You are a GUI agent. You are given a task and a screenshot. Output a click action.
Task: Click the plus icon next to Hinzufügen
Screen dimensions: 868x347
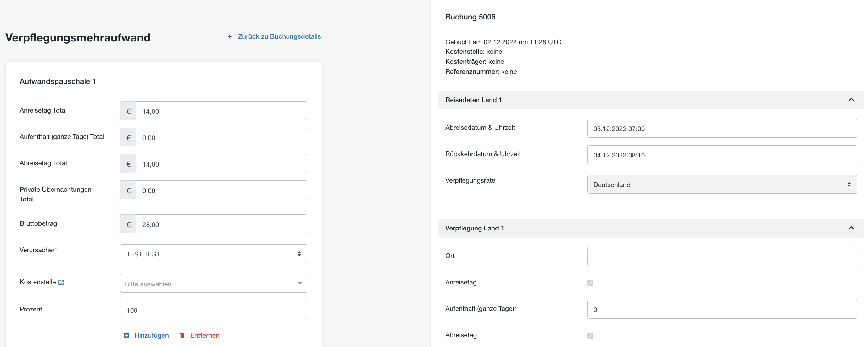[126, 335]
